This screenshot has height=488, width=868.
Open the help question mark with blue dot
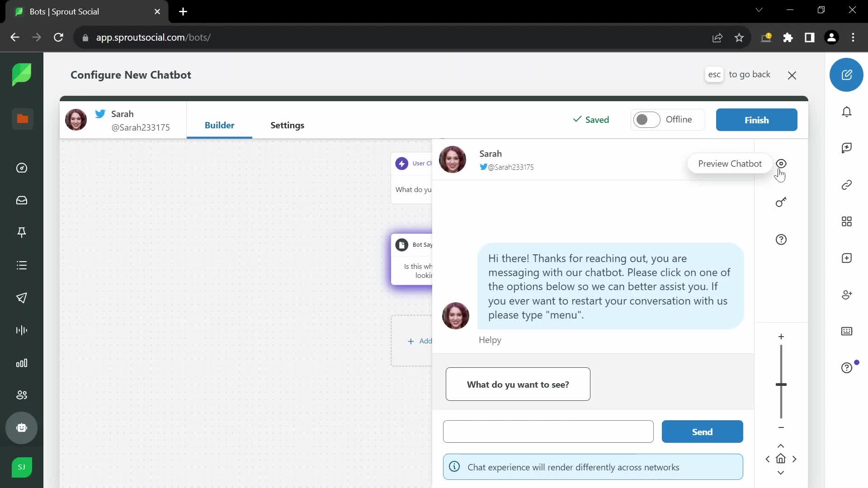coord(847,368)
